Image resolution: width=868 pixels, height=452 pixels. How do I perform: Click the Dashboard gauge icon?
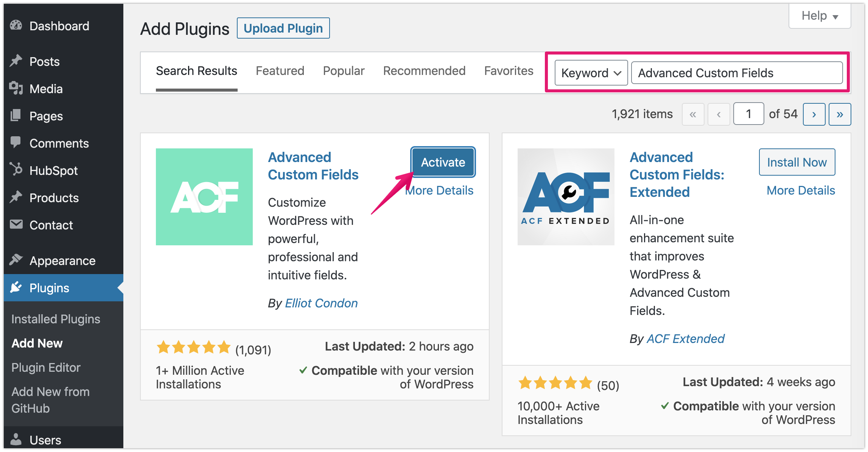point(16,25)
